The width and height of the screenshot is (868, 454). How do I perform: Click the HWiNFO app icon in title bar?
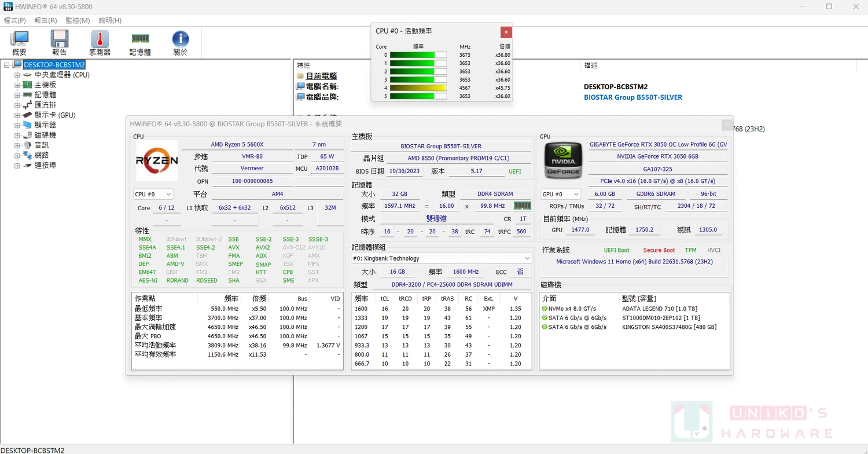(8, 6)
